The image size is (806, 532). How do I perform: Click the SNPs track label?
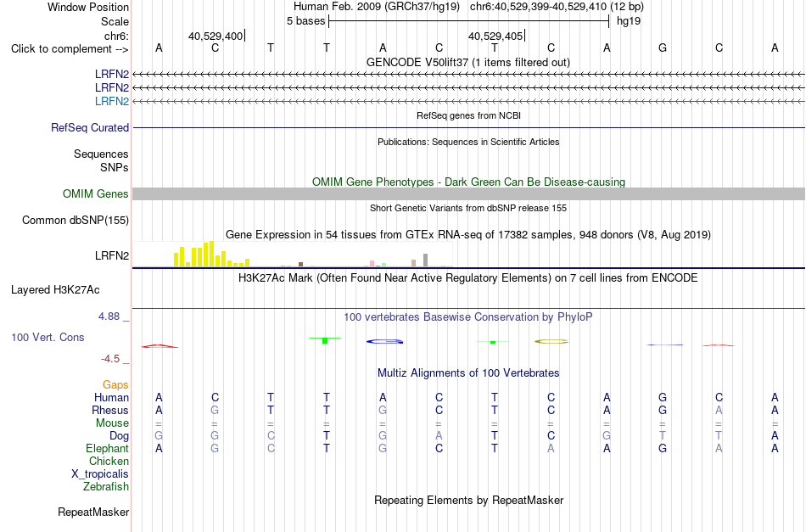(115, 167)
